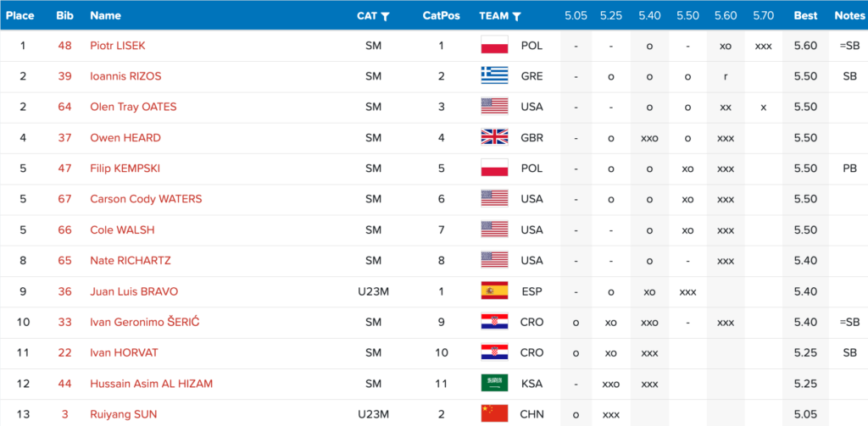Open Cole WALSH athlete link
Screen dimensions: 868x426
pos(122,230)
